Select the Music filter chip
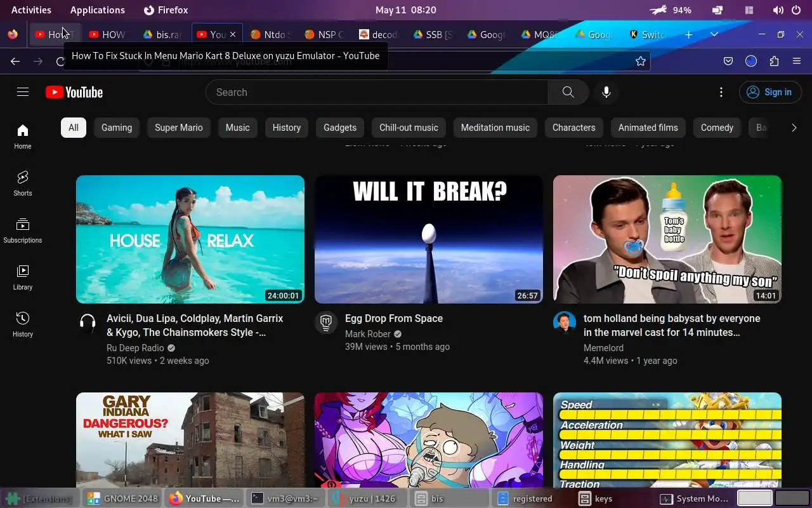 point(238,128)
